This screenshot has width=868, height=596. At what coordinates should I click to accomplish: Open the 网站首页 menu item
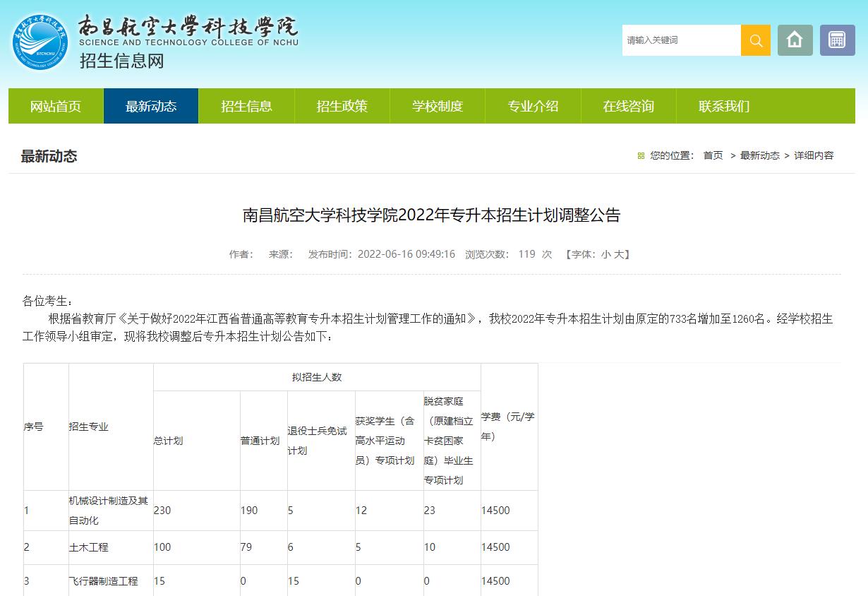click(56, 106)
